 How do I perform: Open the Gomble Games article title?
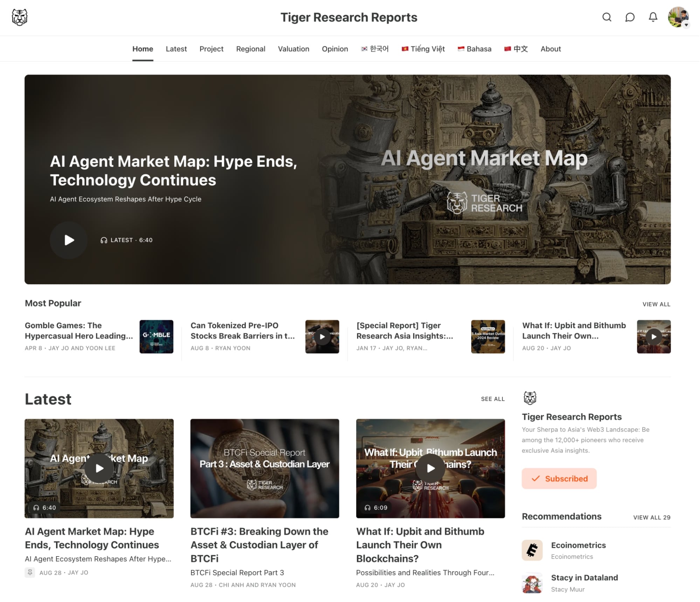click(79, 330)
